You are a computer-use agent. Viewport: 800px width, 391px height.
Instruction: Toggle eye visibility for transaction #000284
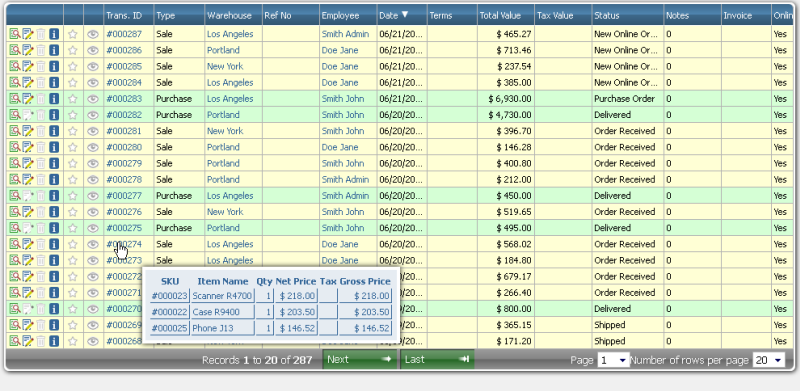[x=92, y=83]
